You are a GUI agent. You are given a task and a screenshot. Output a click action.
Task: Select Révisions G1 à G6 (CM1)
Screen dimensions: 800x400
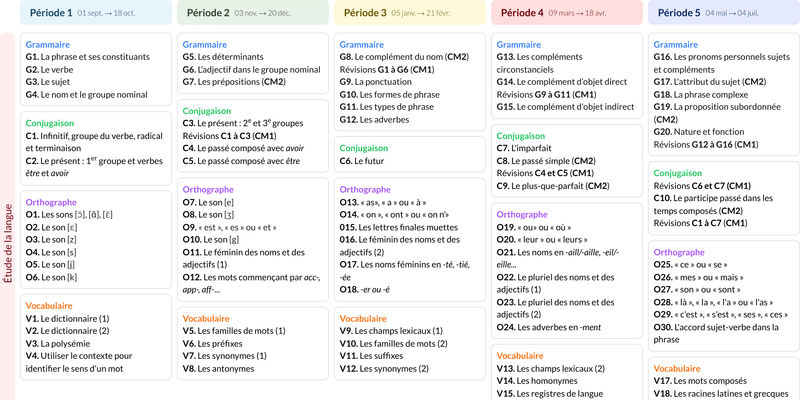387,69
